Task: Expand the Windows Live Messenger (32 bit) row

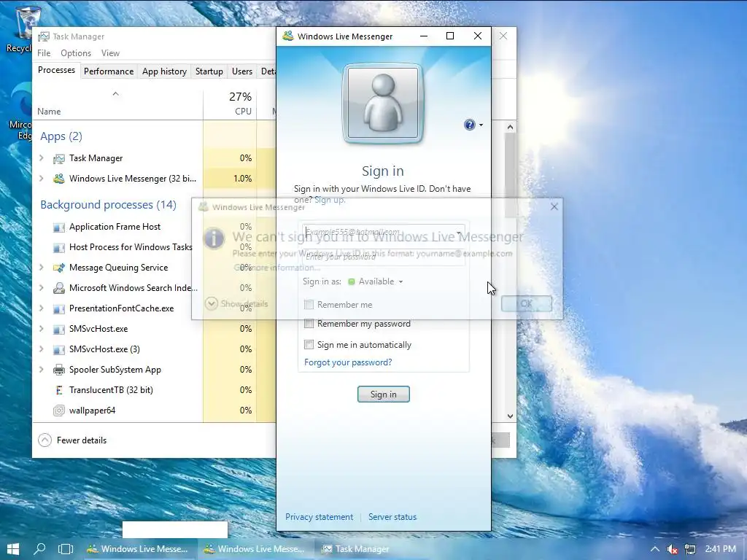Action: tap(42, 179)
